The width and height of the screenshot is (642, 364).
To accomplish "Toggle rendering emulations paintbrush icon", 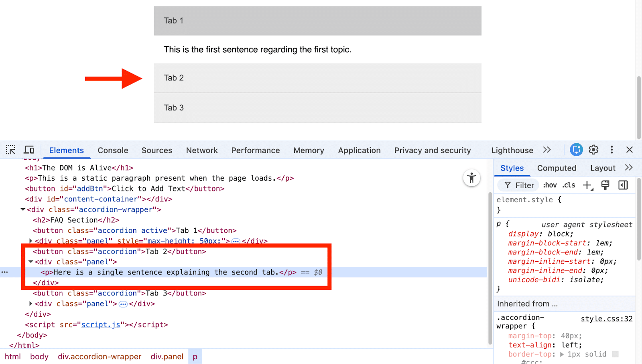I will [x=605, y=185].
